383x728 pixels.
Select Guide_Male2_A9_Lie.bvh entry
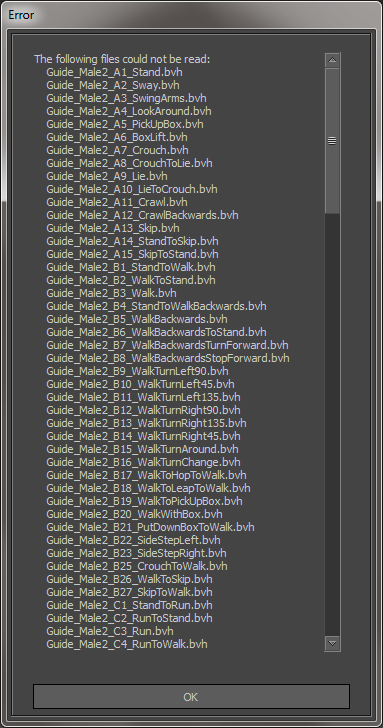coord(107,176)
